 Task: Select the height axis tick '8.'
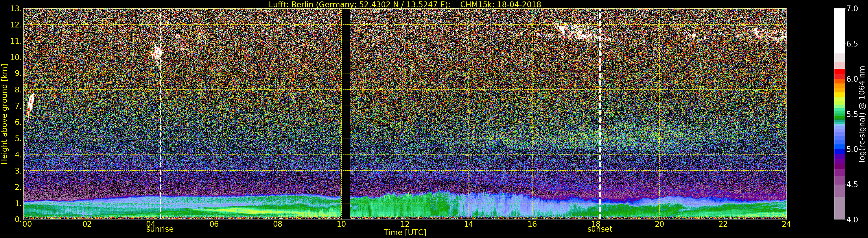19,90
